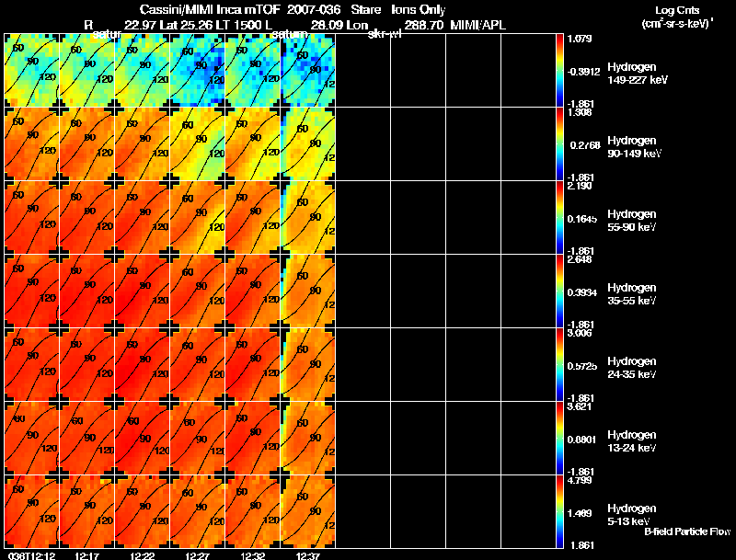Click the 'Hydrogen 13-24 keV' label

click(x=632, y=441)
